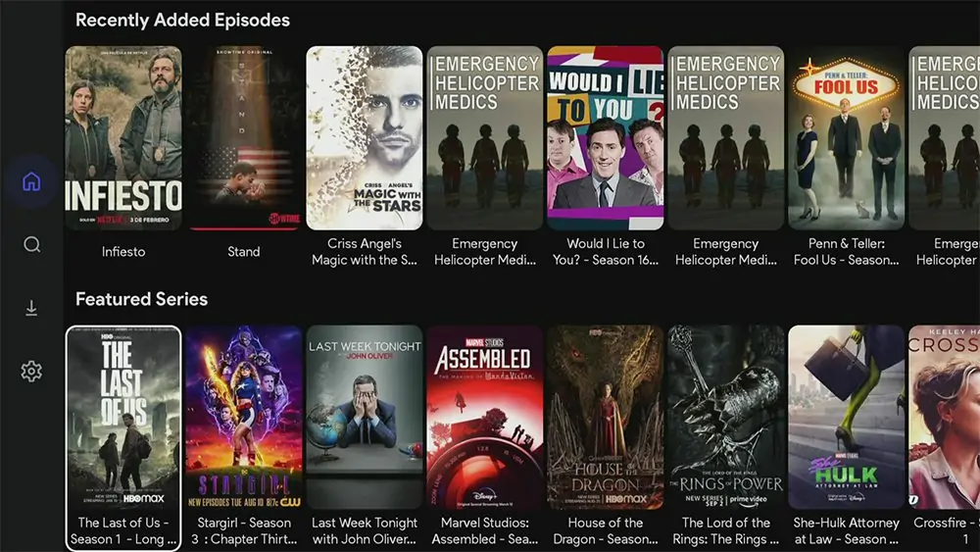
Task: Open Settings gear in sidebar
Action: (x=31, y=372)
